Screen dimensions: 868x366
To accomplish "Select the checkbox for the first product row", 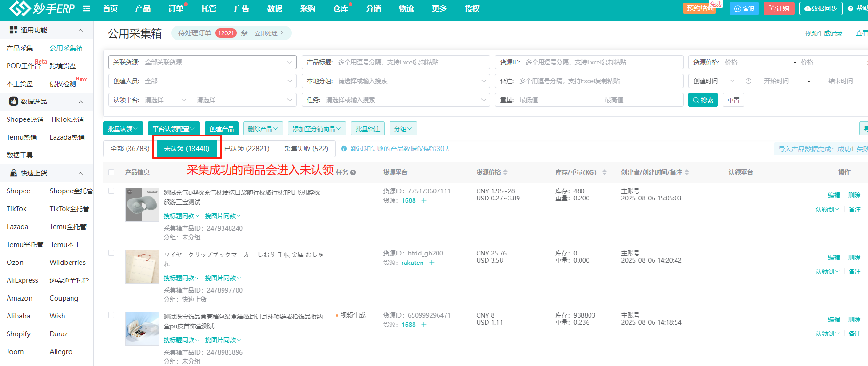I will coord(111,191).
